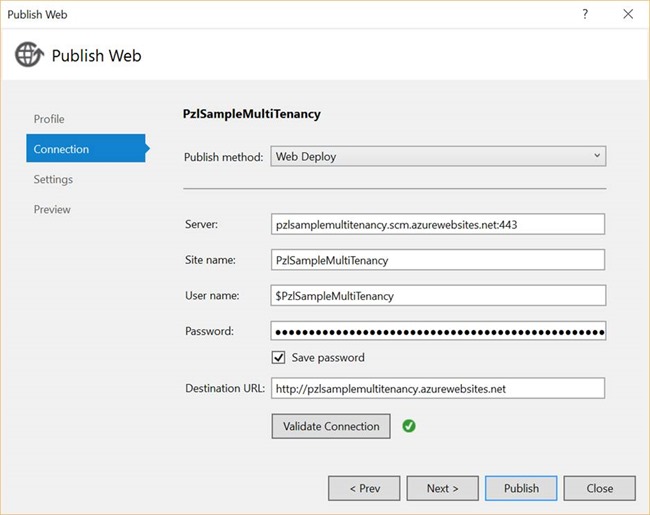Advance with the Next button
The image size is (650, 515).
[x=443, y=488]
